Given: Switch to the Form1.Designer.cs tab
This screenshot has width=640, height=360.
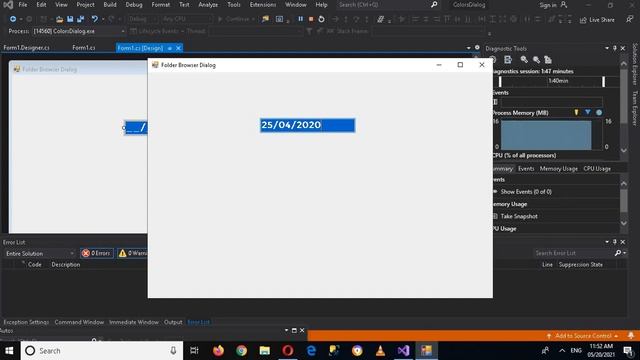Looking at the screenshot, I should [x=27, y=48].
